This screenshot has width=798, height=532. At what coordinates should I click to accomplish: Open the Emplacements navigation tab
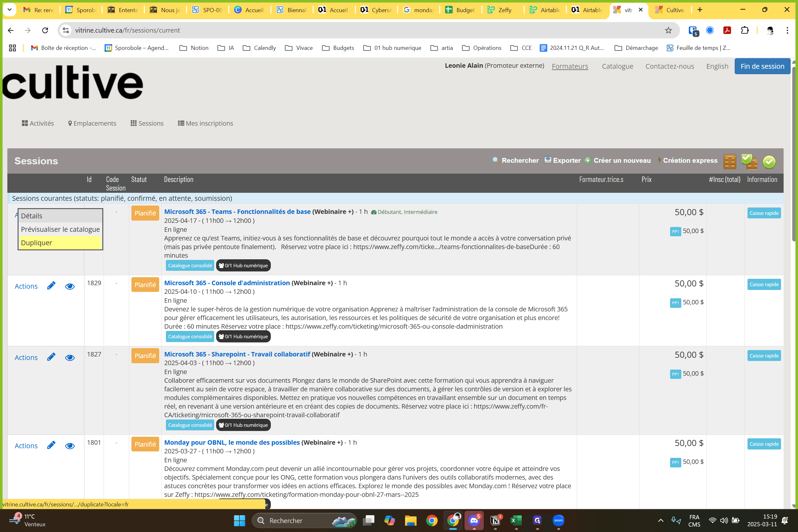coord(92,123)
